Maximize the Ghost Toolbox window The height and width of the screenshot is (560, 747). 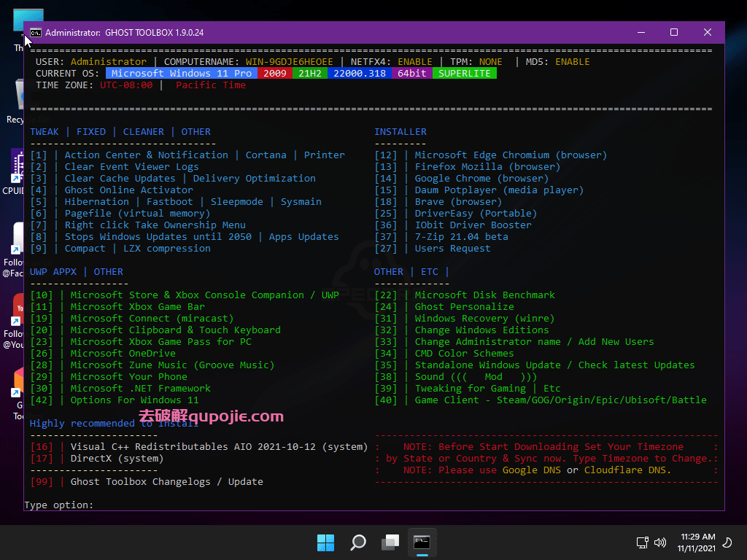pos(674,32)
